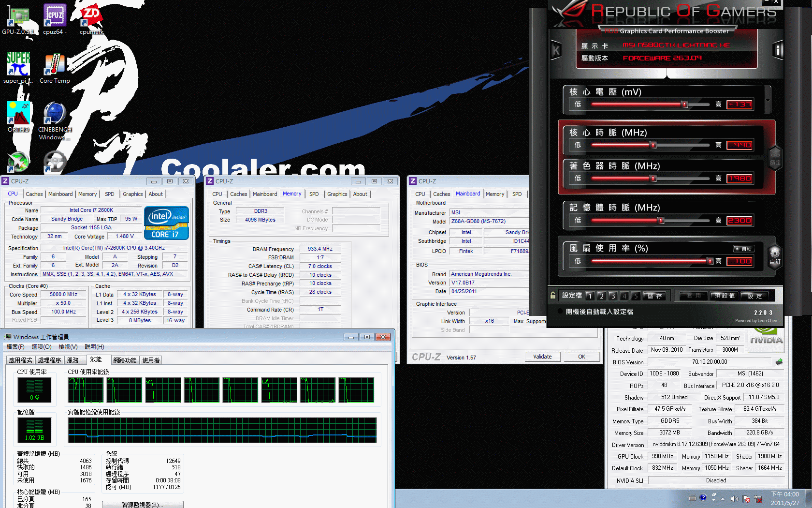Open the 檢視(V) menu in Task Manager
The width and height of the screenshot is (812, 508).
click(x=68, y=347)
